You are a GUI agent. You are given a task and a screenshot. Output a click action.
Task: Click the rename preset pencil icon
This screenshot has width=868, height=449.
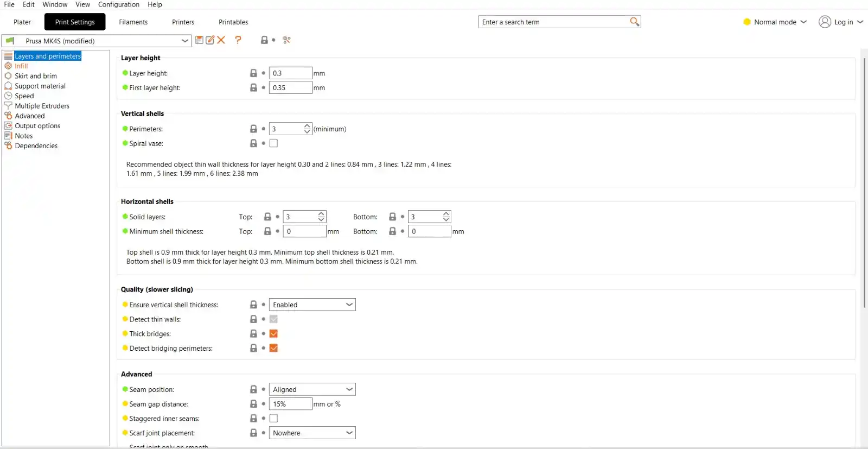pos(210,40)
